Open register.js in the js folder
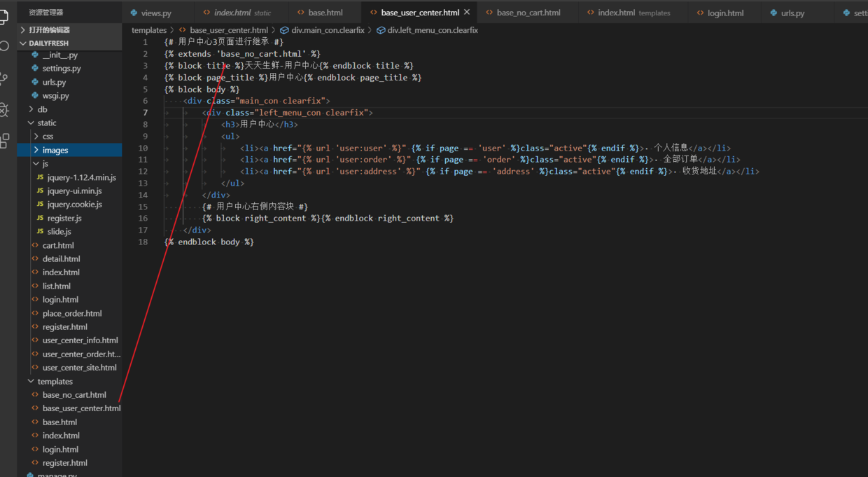868x477 pixels. click(x=64, y=218)
